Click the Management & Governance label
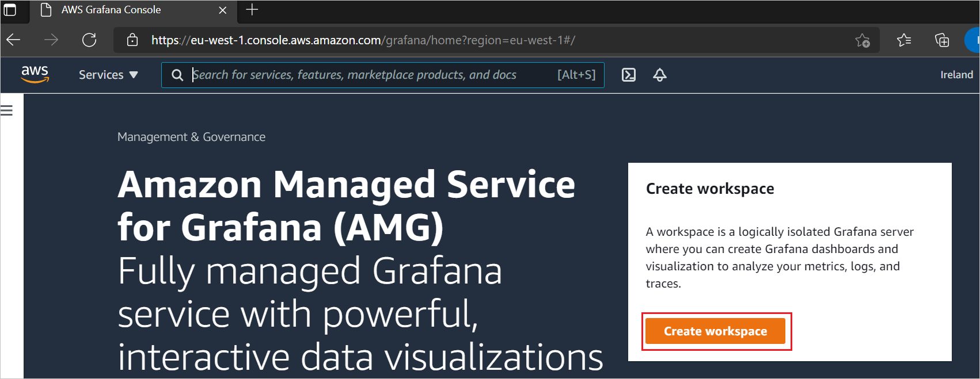The width and height of the screenshot is (980, 379). tap(191, 137)
